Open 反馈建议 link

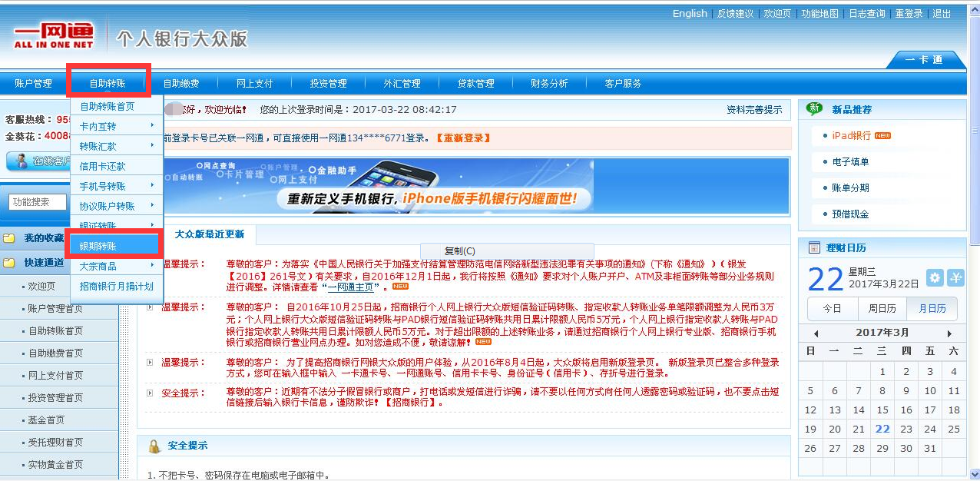[735, 14]
